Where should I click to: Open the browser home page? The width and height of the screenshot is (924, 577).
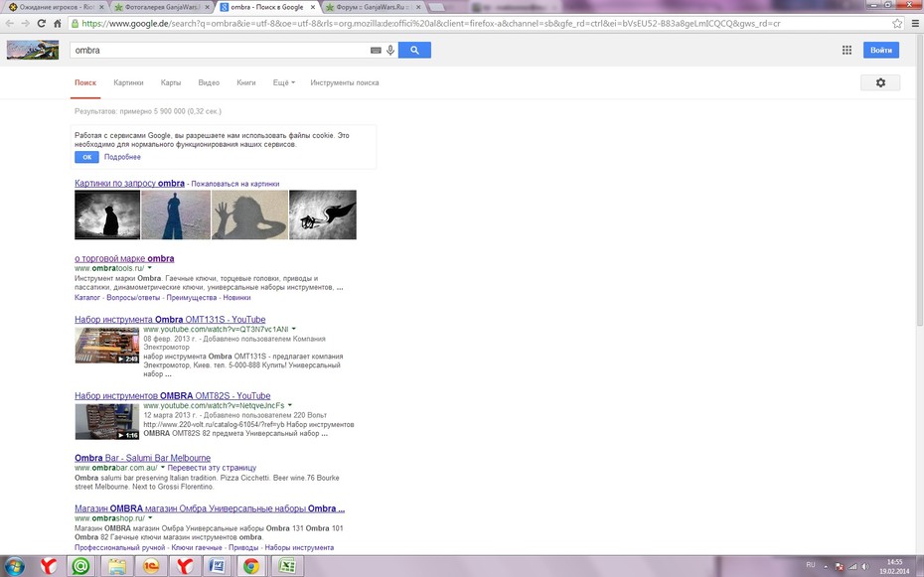coord(58,24)
